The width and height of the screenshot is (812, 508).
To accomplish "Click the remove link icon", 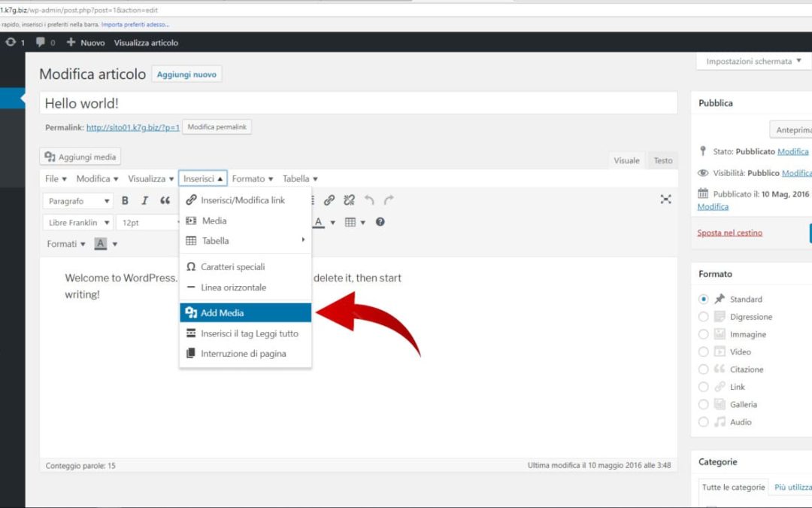I will point(349,200).
